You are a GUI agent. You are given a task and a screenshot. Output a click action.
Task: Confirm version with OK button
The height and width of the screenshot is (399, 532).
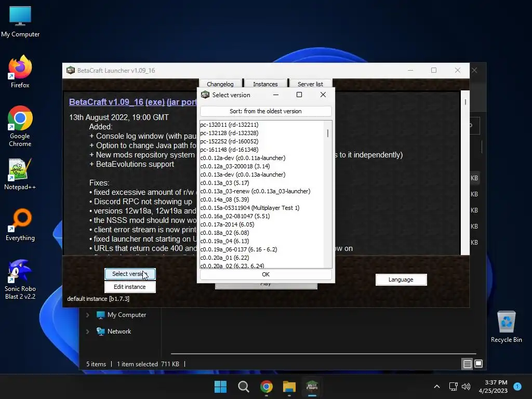pos(265,274)
